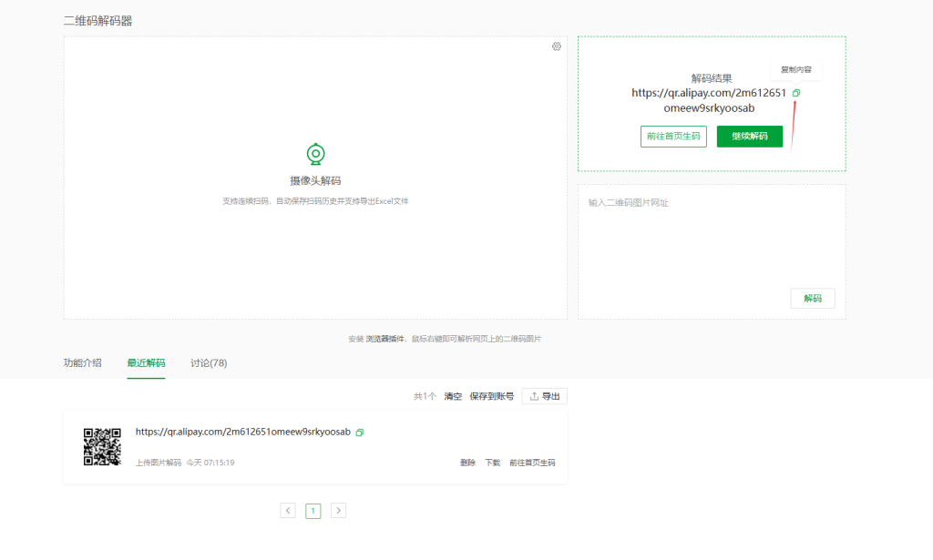Clear the history with 清空
Image resolution: width=933 pixels, height=560 pixels.
click(x=453, y=397)
